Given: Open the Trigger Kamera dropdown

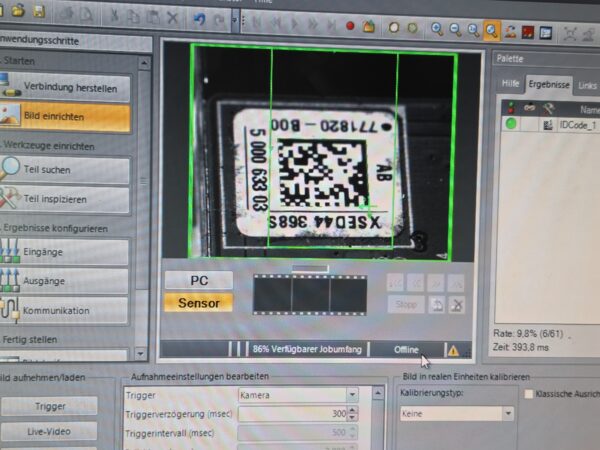Looking at the screenshot, I should (352, 395).
